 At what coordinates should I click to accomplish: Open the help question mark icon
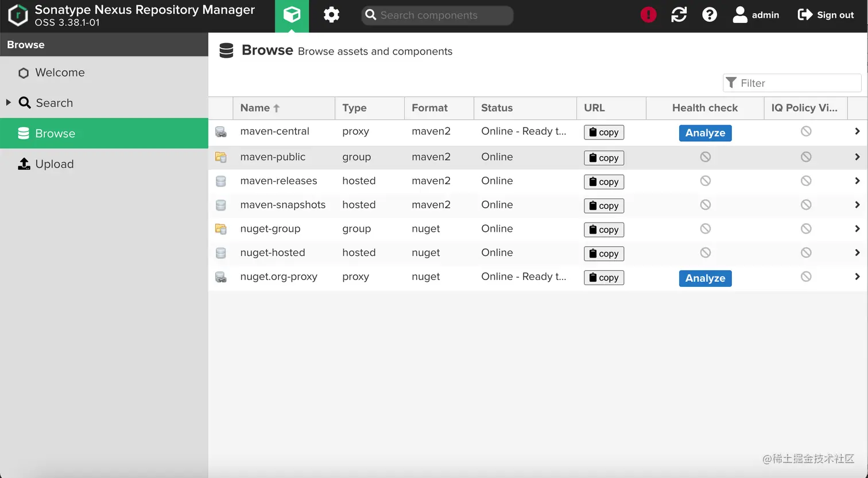(x=710, y=15)
